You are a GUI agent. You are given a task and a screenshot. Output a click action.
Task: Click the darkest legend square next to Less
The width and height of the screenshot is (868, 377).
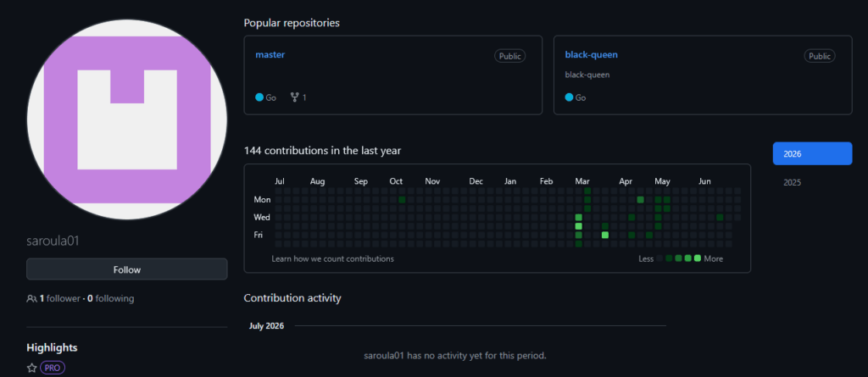pos(659,258)
